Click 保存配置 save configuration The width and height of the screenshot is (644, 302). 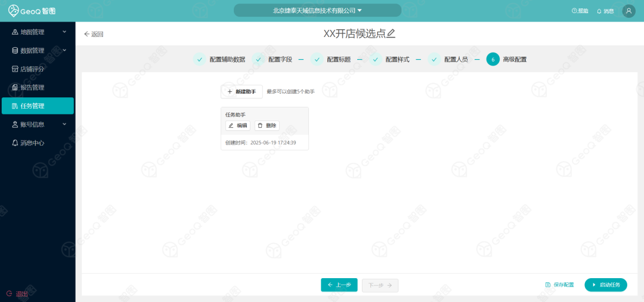[x=559, y=285]
